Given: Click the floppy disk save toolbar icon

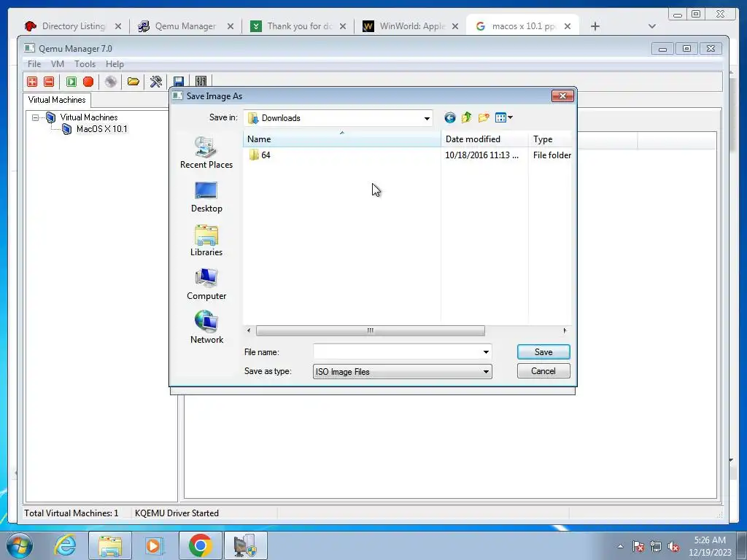Looking at the screenshot, I should (179, 82).
